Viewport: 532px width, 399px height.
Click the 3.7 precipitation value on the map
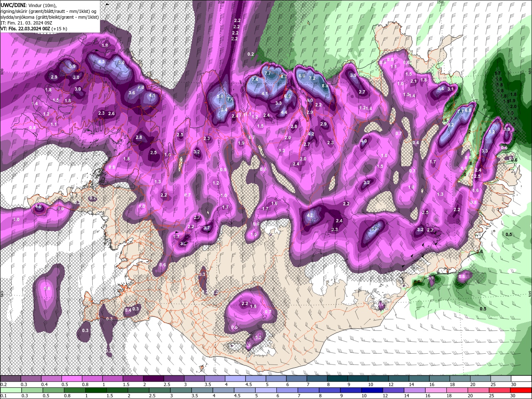pyautogui.click(x=207, y=228)
